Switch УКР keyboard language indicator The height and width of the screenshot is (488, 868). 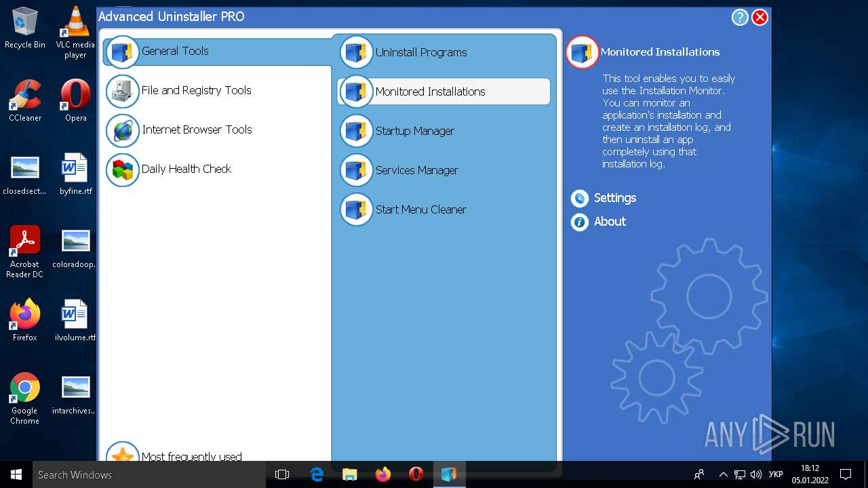(x=776, y=474)
